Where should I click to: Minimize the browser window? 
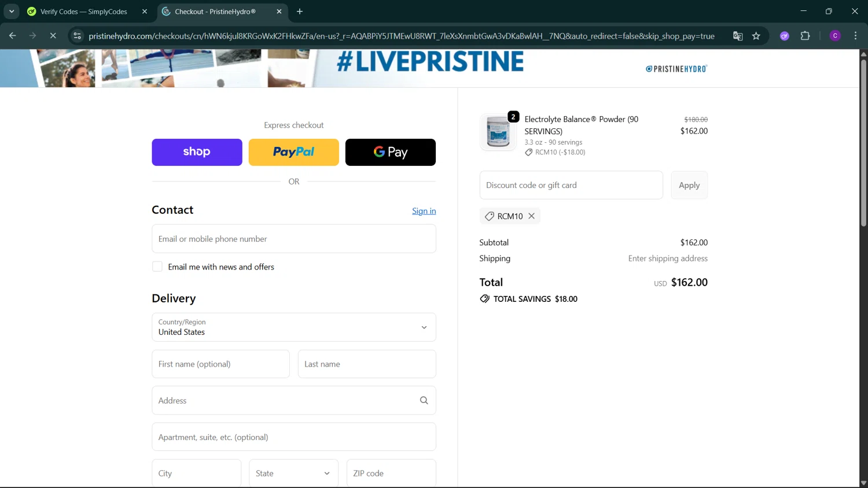[803, 11]
